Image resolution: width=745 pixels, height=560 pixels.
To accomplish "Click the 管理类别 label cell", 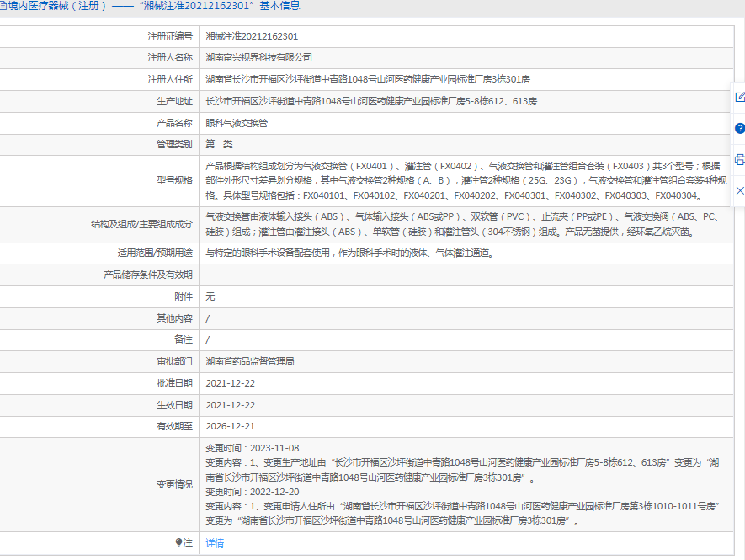I will pos(99,144).
